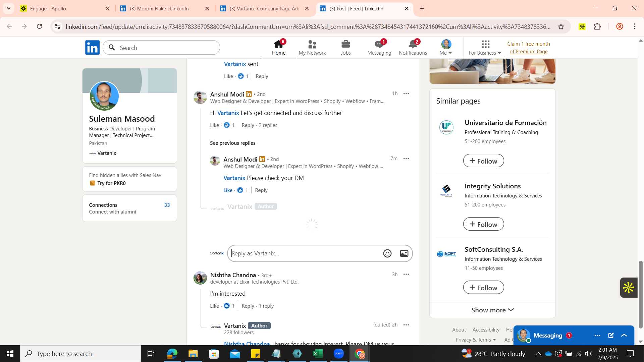Viewport: 644px width, 362px height.
Task: Like the 'Vartanix sent' comment
Action: [x=228, y=76]
